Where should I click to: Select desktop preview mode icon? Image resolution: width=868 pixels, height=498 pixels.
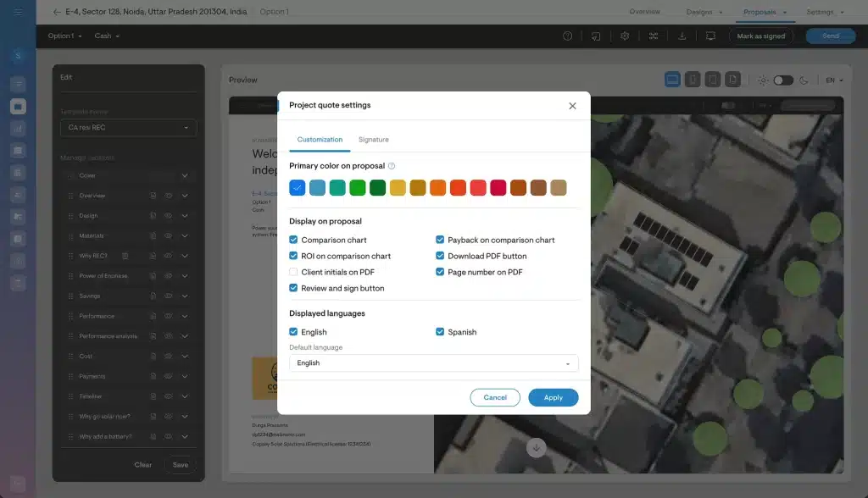point(672,80)
